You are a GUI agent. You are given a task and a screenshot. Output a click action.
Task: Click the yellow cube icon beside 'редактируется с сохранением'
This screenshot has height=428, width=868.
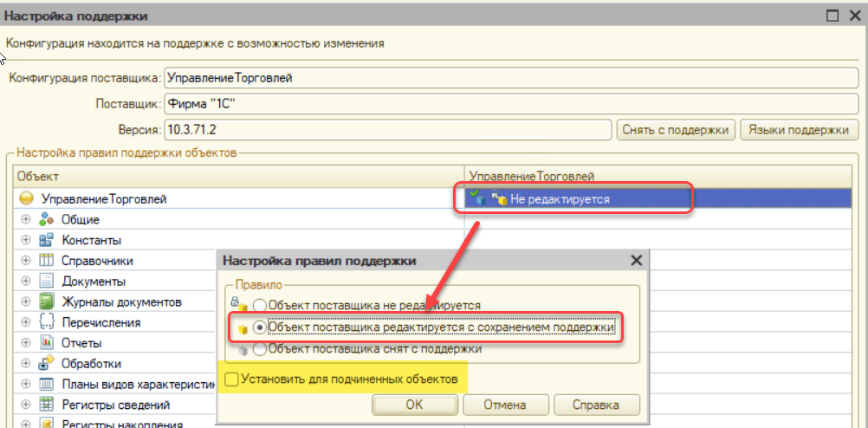pyautogui.click(x=242, y=329)
